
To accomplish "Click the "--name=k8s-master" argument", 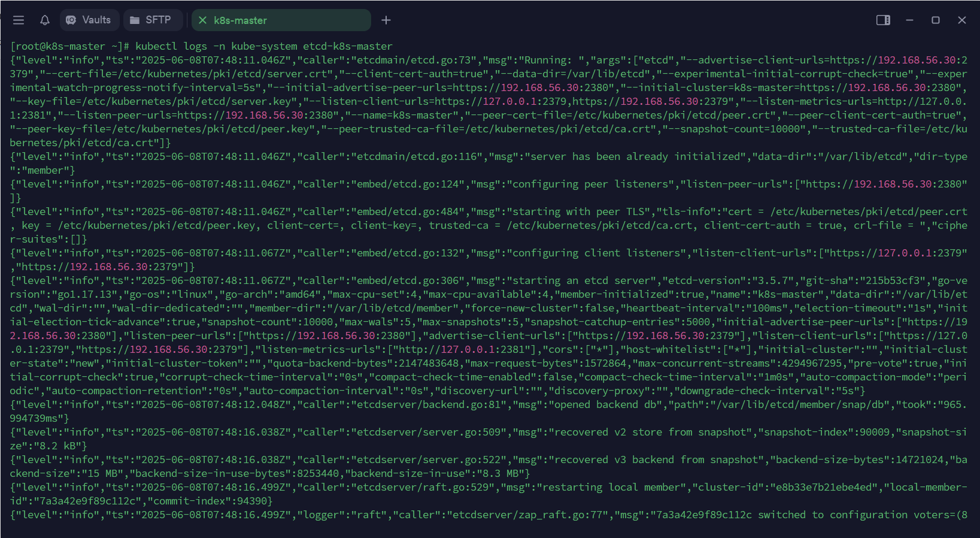I will (x=402, y=115).
